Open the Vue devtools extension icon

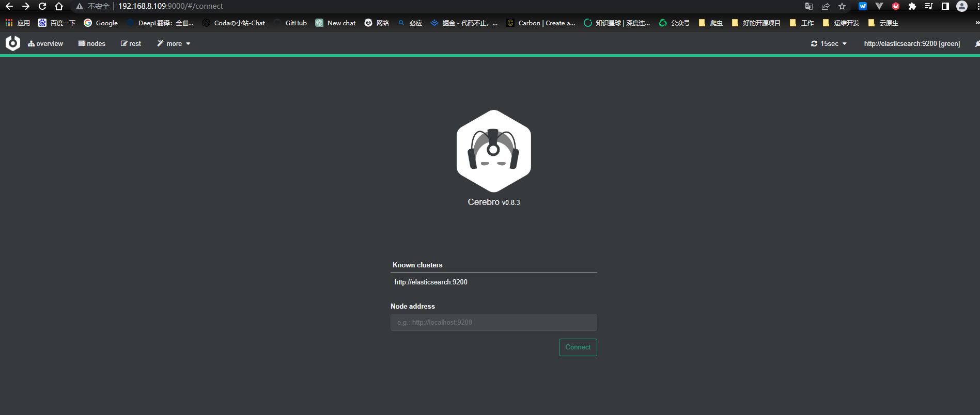click(879, 6)
